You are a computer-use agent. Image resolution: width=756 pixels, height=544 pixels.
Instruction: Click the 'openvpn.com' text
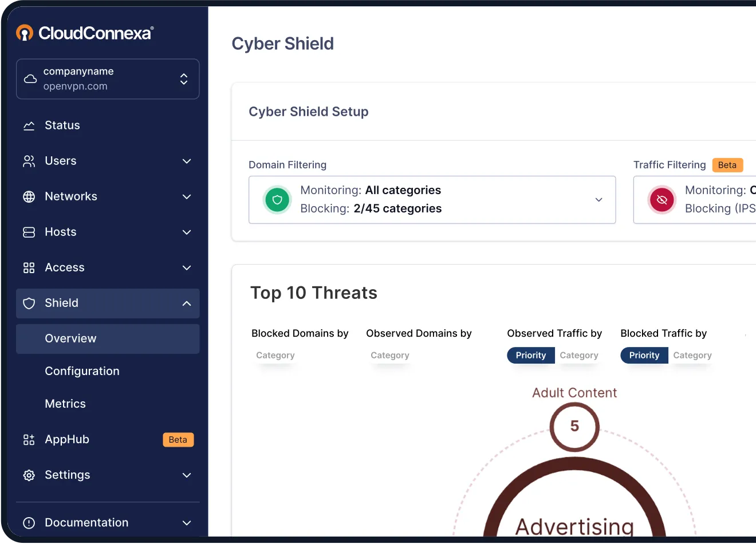click(76, 86)
